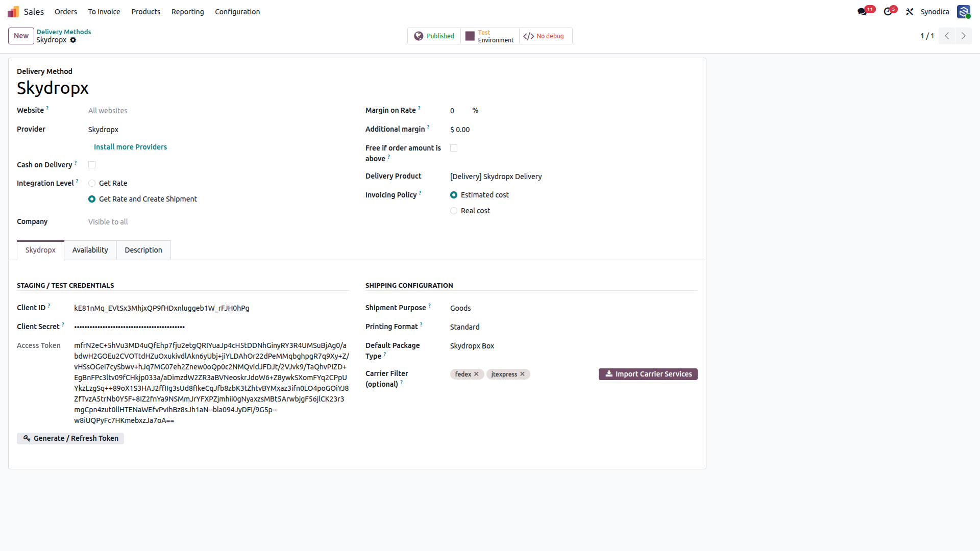Switch to the Description tab
980x551 pixels.
click(x=143, y=250)
